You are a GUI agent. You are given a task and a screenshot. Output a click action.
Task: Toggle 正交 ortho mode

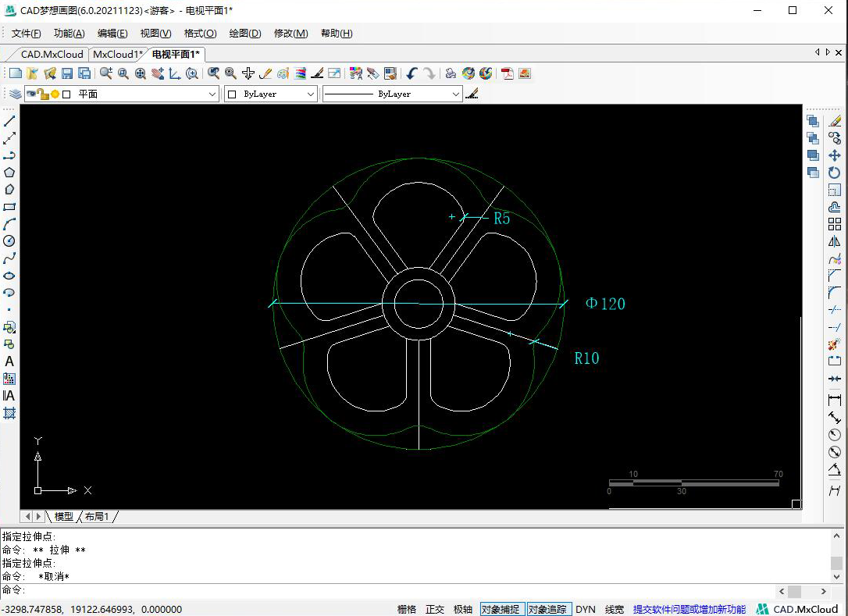pyautogui.click(x=435, y=609)
